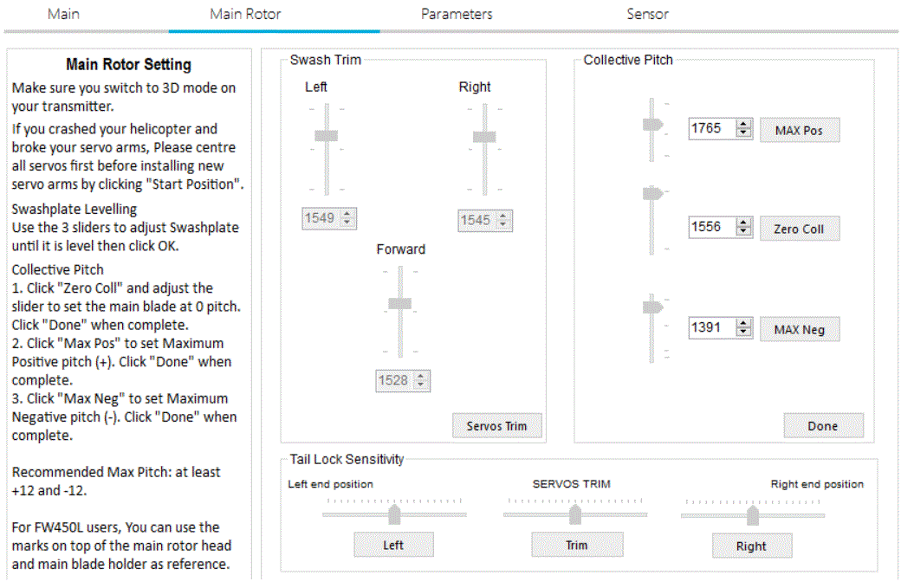
Task: Select the Main Rotor tab
Action: click(x=245, y=14)
